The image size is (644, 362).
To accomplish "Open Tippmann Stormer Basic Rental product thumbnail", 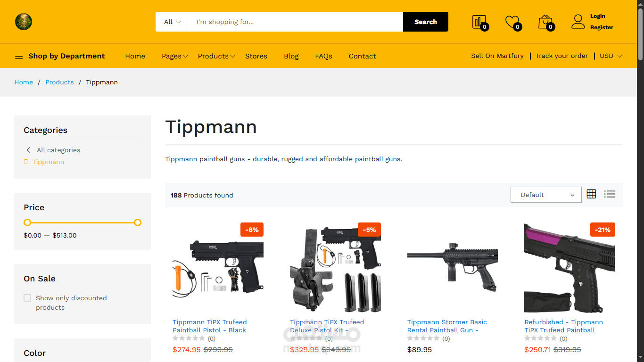I will tap(453, 267).
